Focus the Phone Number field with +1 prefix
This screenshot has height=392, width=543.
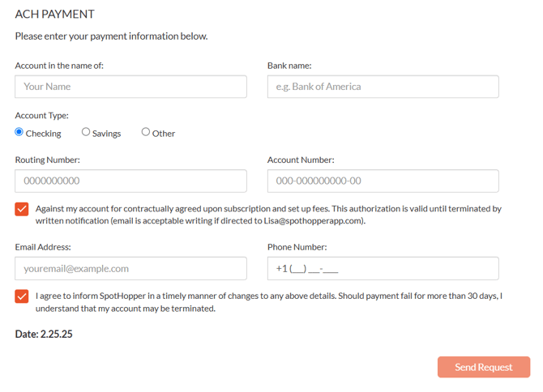pos(383,268)
